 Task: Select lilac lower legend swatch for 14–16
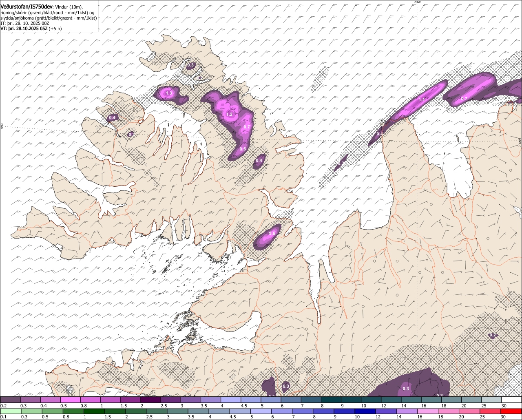(x=407, y=411)
